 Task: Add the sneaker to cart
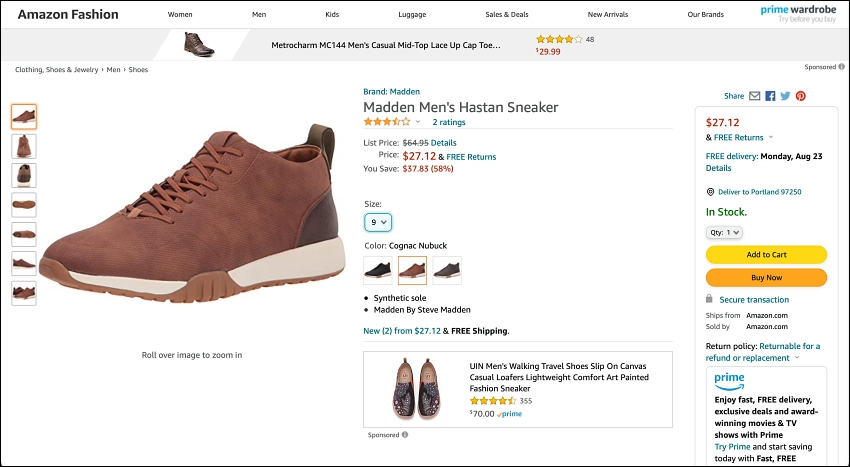767,254
